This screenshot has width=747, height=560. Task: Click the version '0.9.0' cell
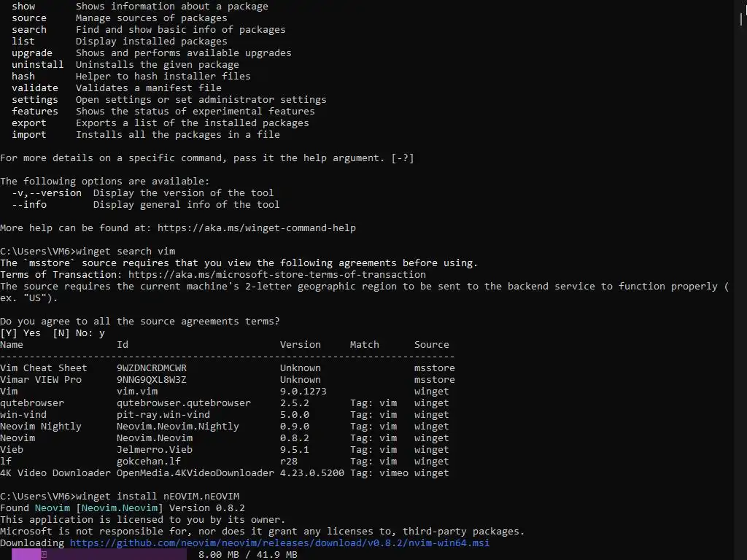pyautogui.click(x=295, y=426)
